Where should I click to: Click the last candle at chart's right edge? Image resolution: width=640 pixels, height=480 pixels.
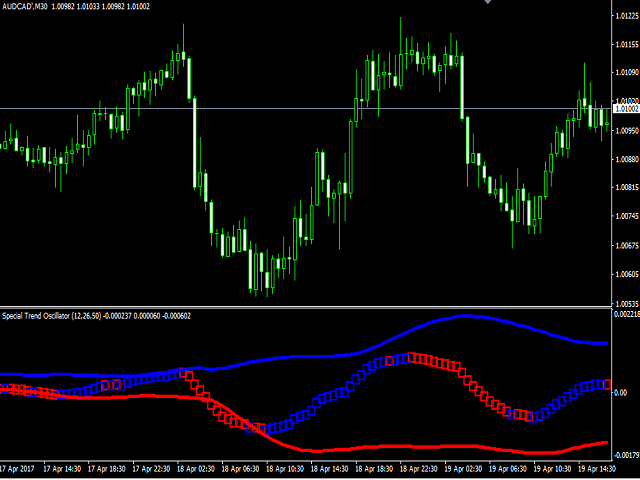tap(607, 124)
